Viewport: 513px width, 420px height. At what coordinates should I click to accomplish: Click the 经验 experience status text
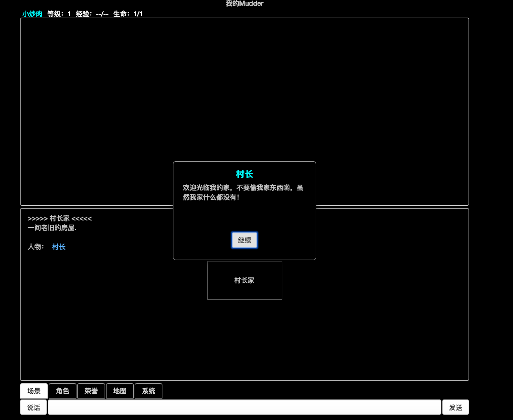pos(92,14)
